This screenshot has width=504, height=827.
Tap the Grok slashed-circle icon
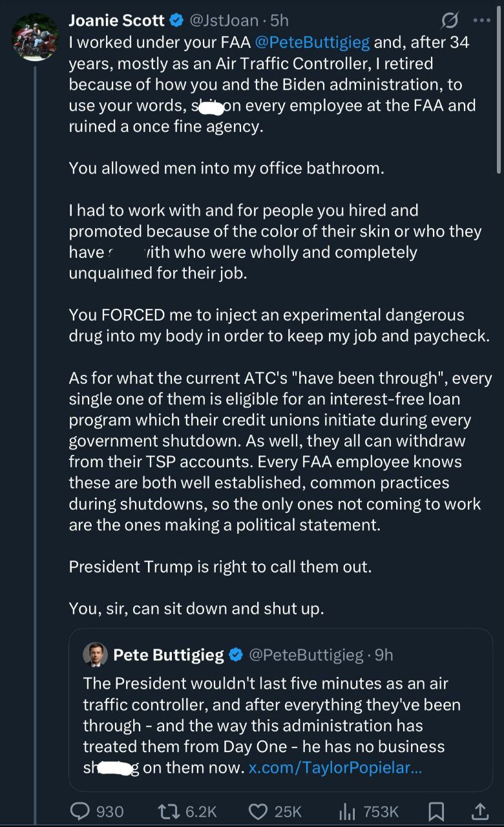[x=448, y=21]
